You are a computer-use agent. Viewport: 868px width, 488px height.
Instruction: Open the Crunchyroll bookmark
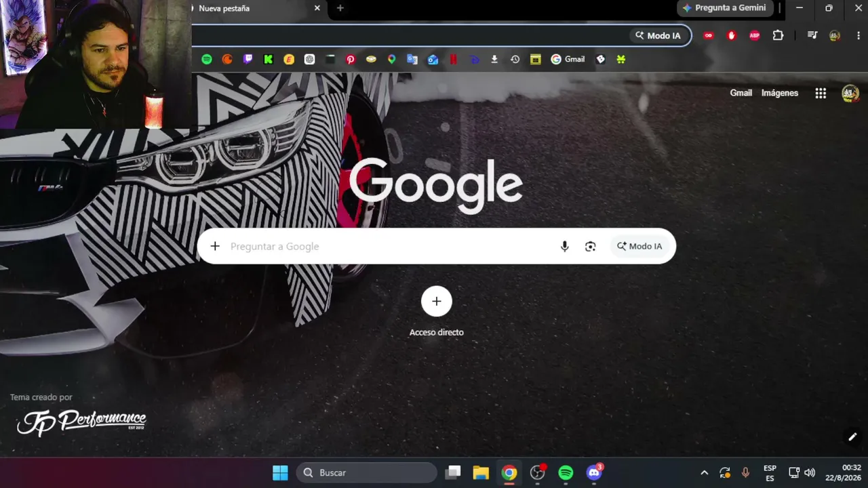point(227,60)
